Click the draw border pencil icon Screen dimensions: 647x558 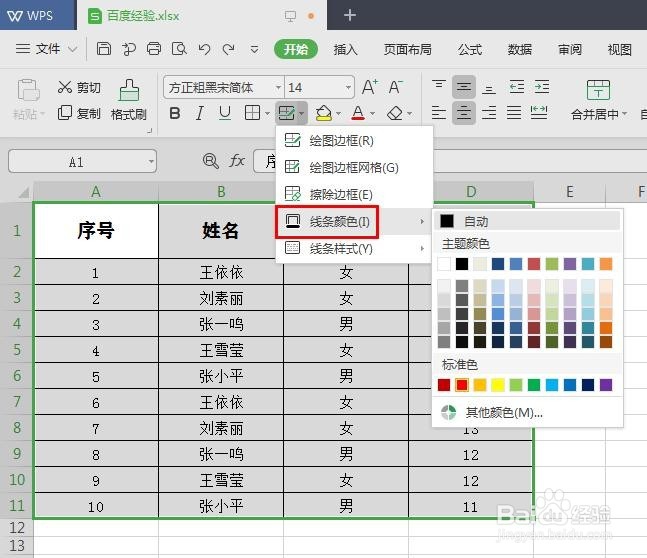click(286, 113)
